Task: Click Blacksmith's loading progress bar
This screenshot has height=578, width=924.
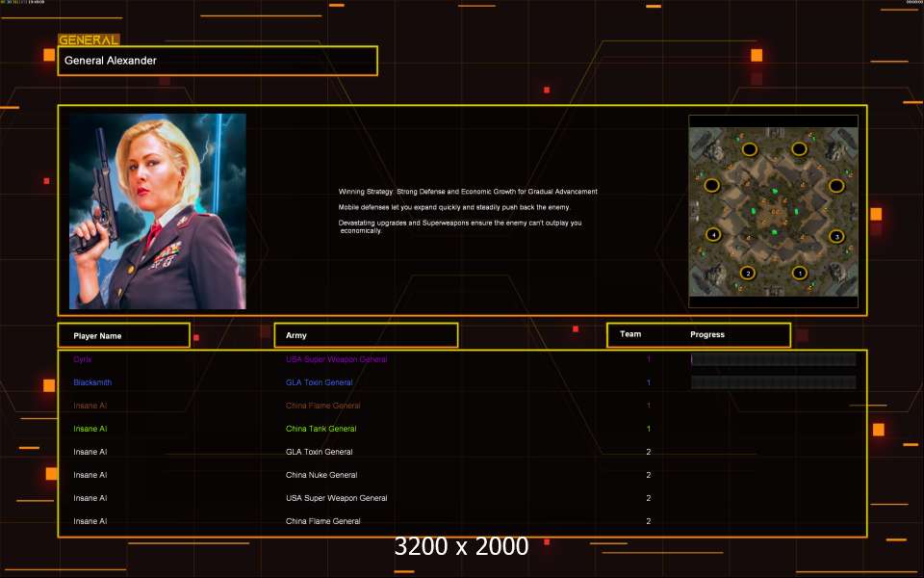Action: (x=773, y=382)
